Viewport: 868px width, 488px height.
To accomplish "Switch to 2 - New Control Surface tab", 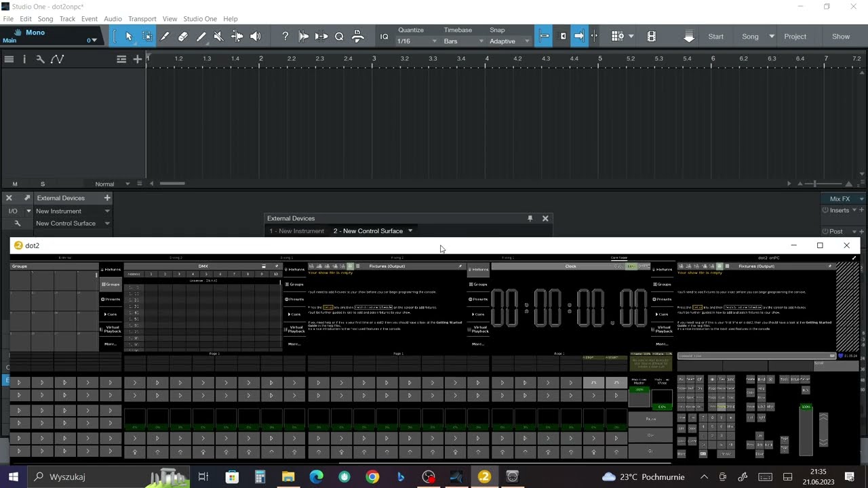I will tap(368, 231).
